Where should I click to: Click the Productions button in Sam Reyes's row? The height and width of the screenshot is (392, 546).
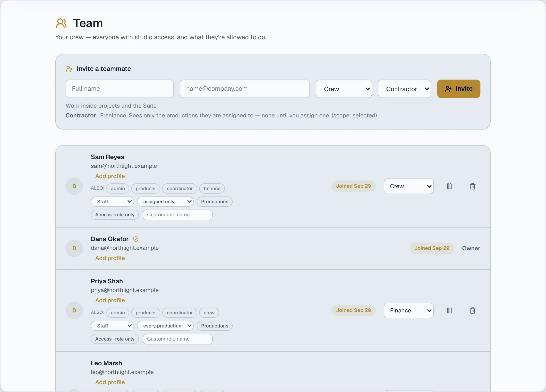click(215, 202)
